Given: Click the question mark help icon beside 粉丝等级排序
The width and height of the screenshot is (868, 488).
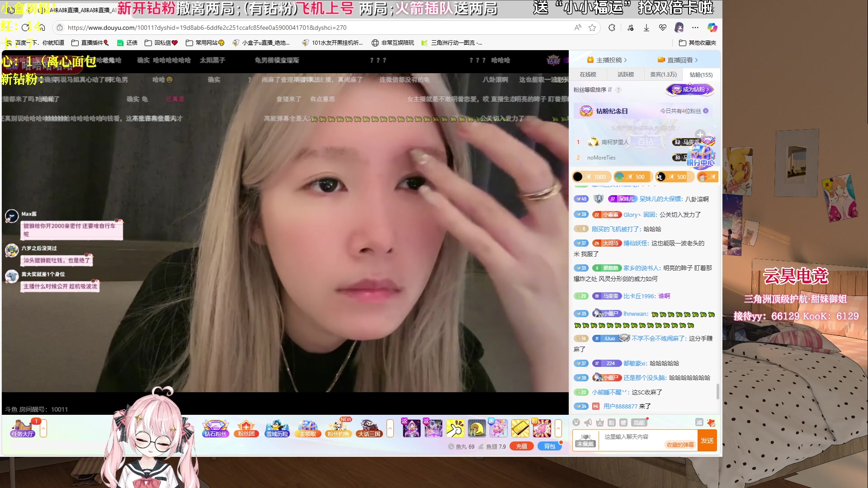Looking at the screenshot, I should (618, 90).
